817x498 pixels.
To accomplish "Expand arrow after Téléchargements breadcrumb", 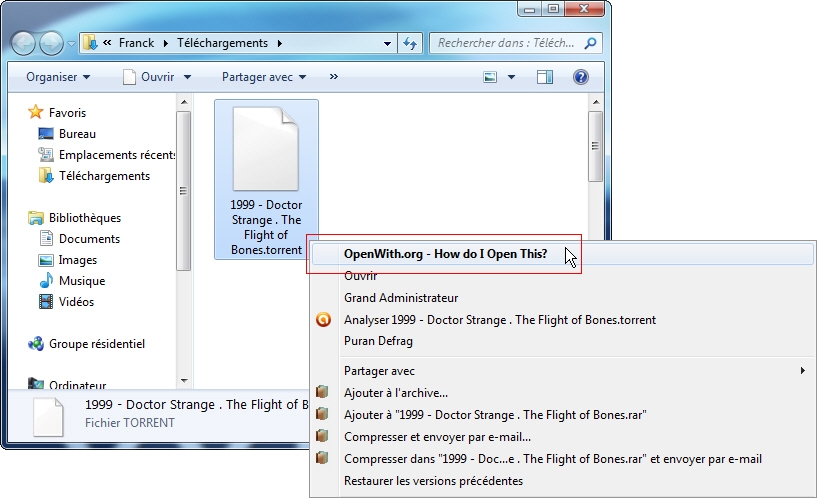I will click(x=280, y=43).
